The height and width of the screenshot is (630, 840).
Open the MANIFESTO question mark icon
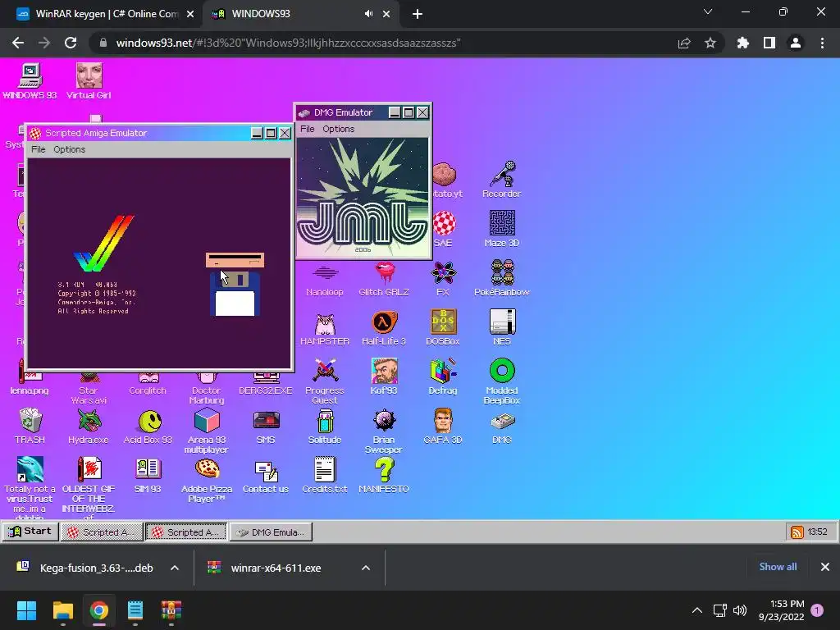point(384,475)
